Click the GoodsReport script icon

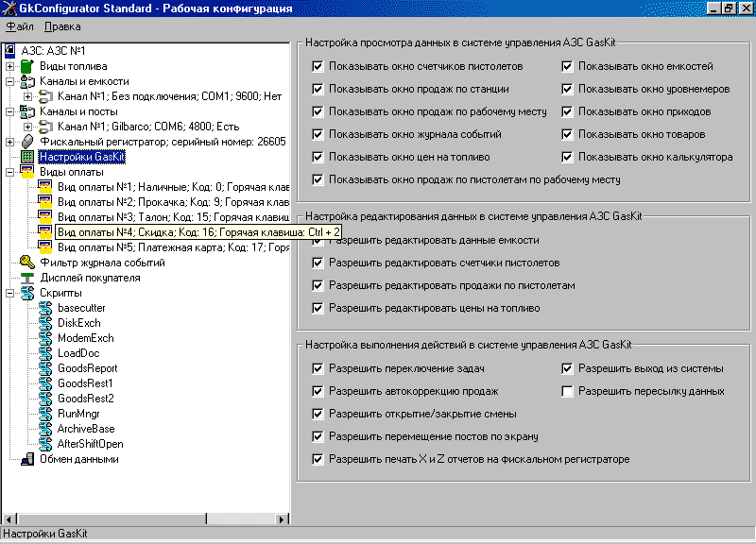point(45,368)
